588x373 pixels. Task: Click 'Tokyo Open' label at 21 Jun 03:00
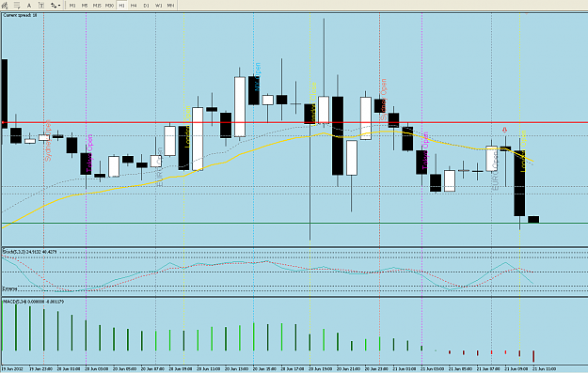click(425, 151)
